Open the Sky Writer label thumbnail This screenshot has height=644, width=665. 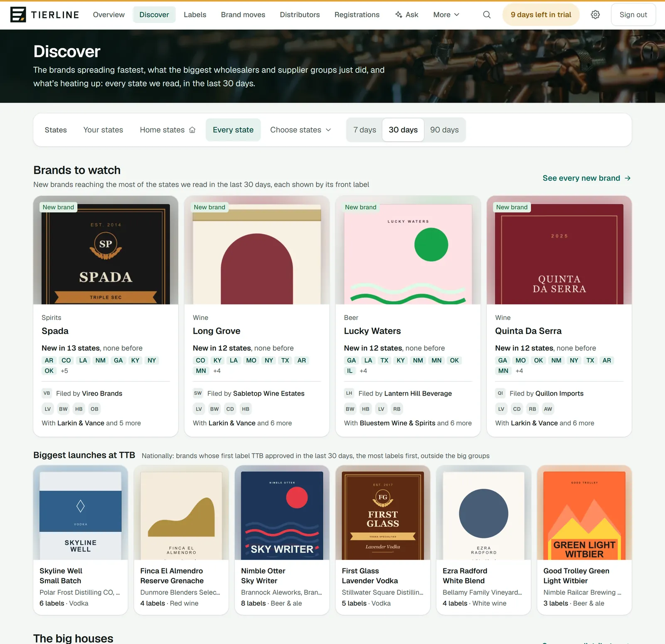282,515
